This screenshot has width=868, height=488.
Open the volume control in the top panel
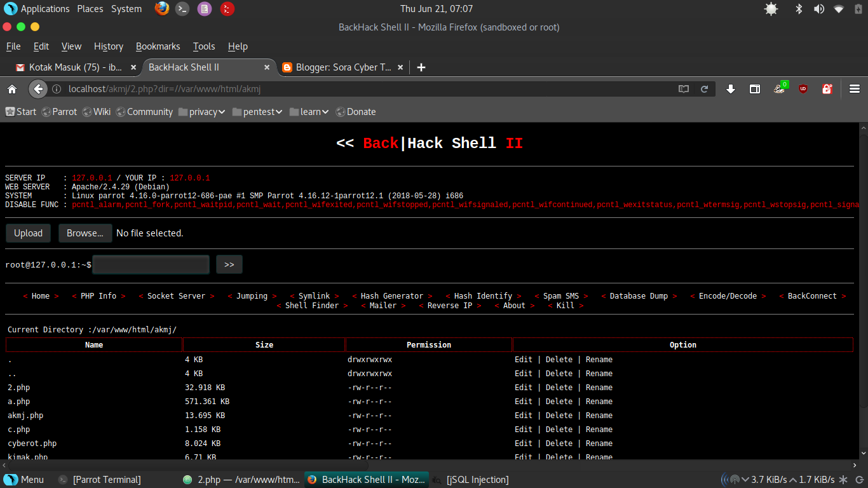click(819, 9)
